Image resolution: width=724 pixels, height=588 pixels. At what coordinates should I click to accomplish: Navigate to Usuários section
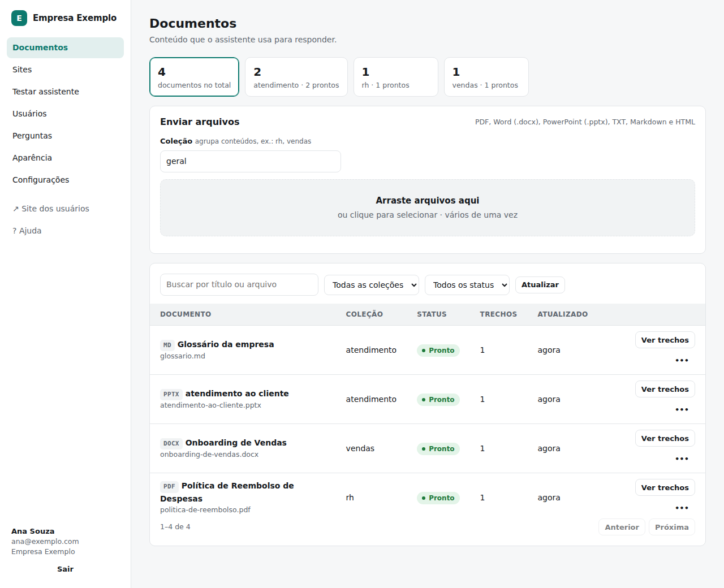65,114
